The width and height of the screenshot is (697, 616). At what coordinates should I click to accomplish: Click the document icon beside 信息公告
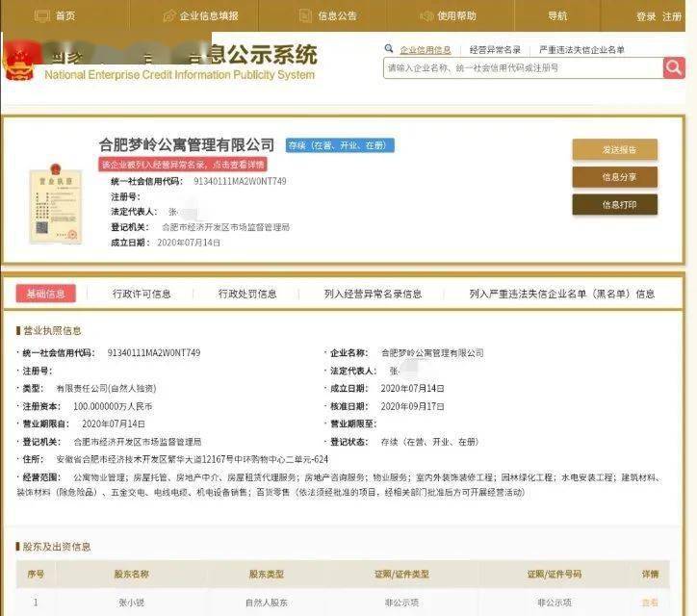[x=305, y=16]
